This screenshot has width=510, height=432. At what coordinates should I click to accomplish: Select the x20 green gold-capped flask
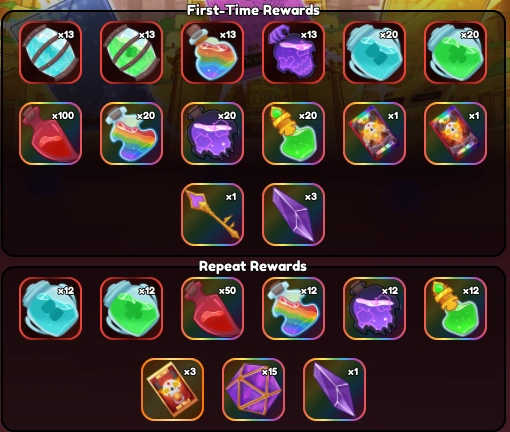click(293, 134)
